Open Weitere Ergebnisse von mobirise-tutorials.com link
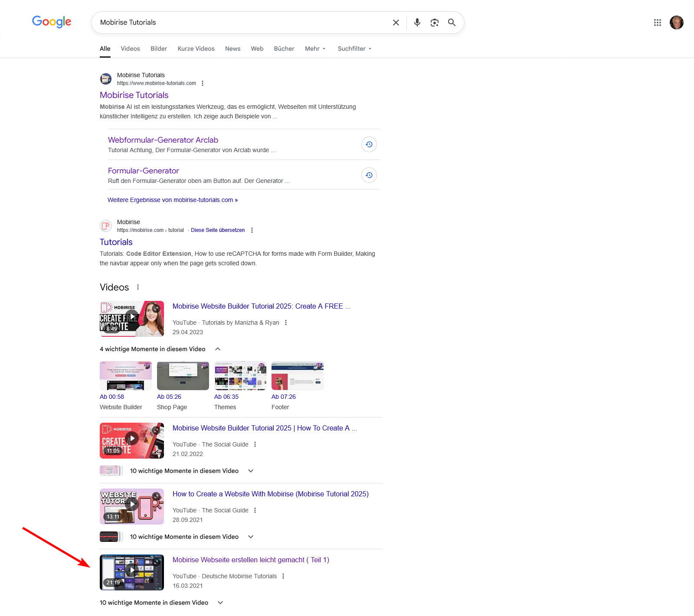Screen dimensions: 694x616 (x=173, y=200)
